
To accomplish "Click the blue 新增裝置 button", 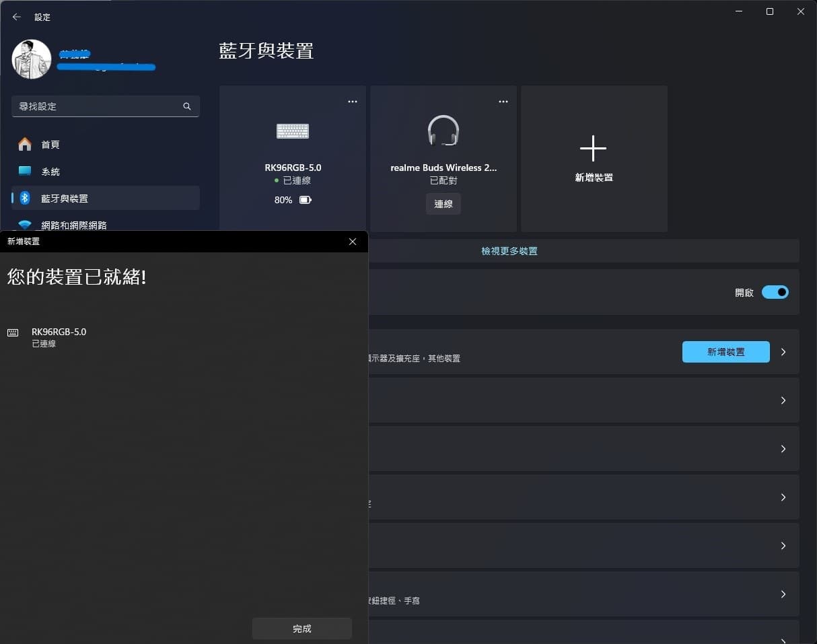I will [x=726, y=352].
